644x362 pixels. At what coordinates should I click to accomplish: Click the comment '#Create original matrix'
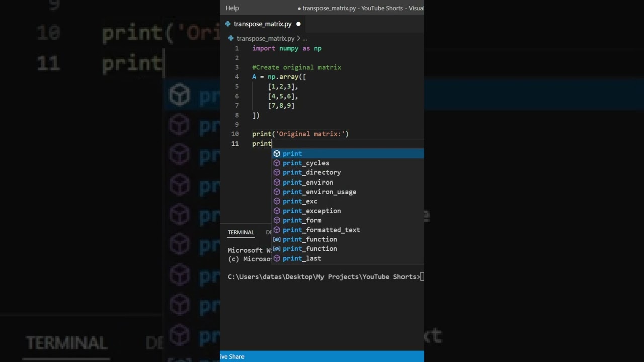pyautogui.click(x=296, y=67)
